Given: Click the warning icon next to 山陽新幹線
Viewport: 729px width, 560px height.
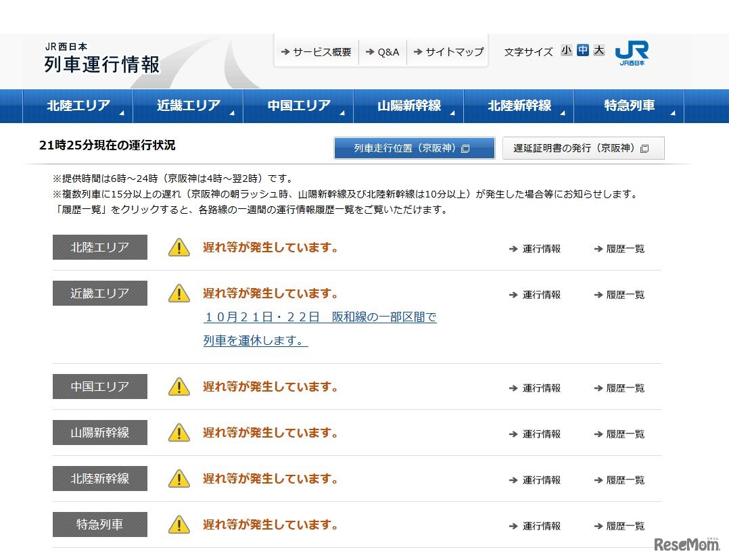Looking at the screenshot, I should click(x=178, y=433).
